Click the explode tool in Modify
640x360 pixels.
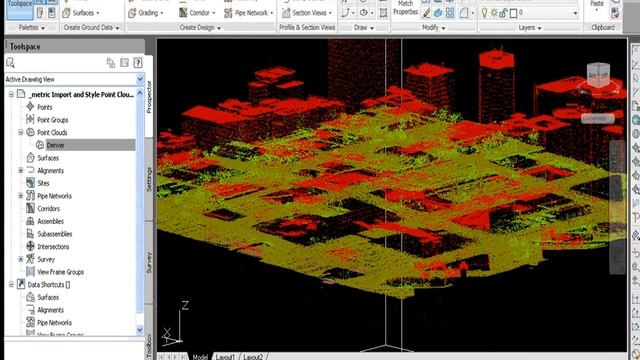[438, 13]
